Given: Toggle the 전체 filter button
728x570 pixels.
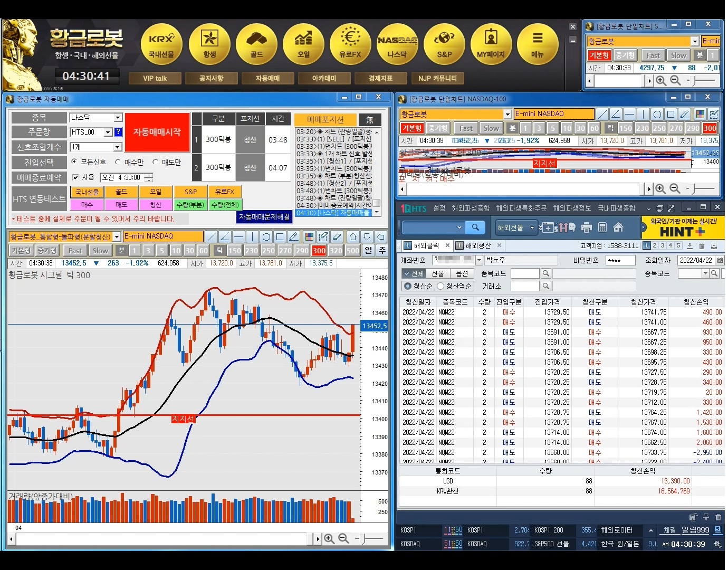Looking at the screenshot, I should tap(413, 273).
